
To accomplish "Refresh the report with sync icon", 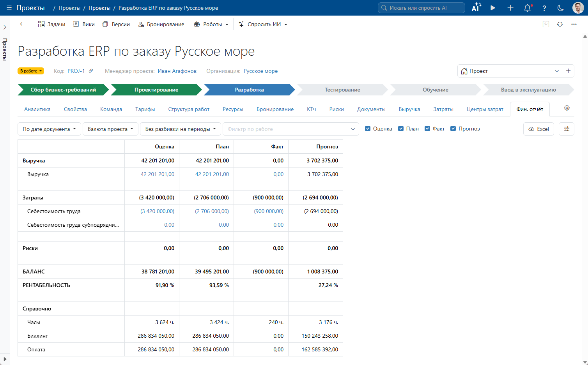I will (x=560, y=24).
